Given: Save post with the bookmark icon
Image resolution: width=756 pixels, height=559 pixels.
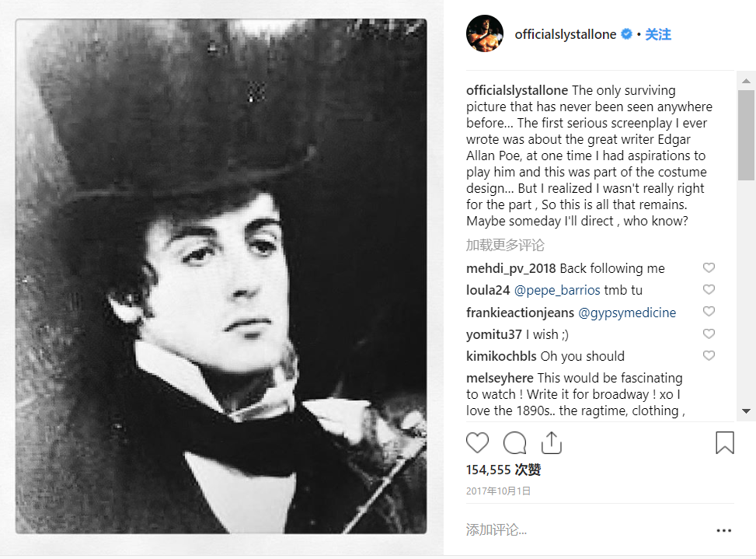Looking at the screenshot, I should pos(724,443).
